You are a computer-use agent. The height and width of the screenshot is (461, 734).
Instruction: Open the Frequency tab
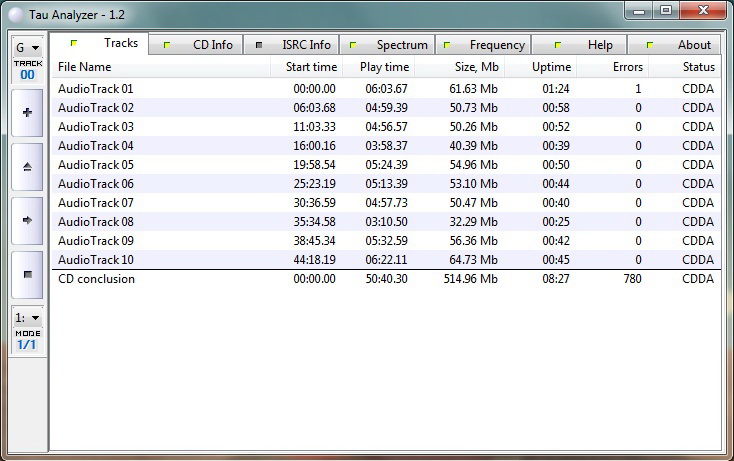[485, 45]
